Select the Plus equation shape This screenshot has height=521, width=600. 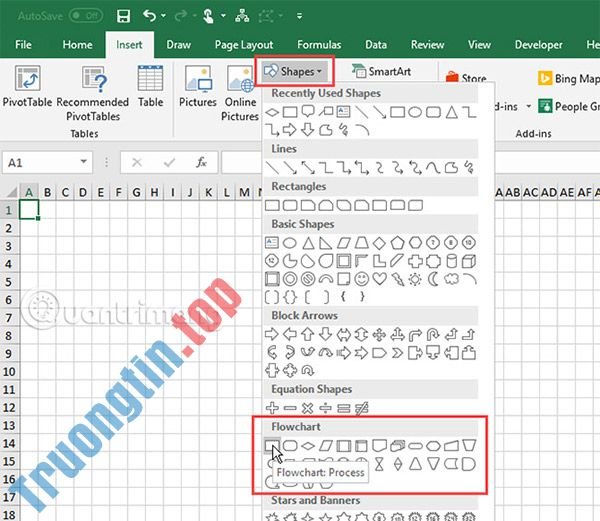(272, 408)
